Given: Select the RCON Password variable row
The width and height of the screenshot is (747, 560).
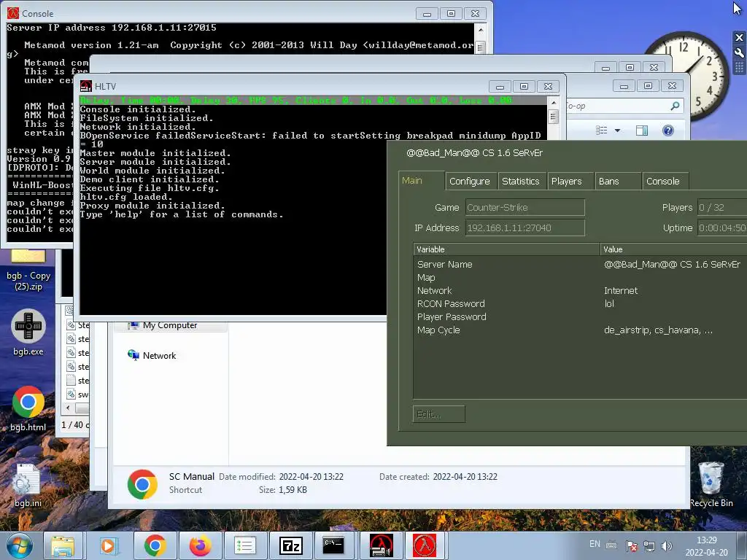Looking at the screenshot, I should click(x=580, y=304).
